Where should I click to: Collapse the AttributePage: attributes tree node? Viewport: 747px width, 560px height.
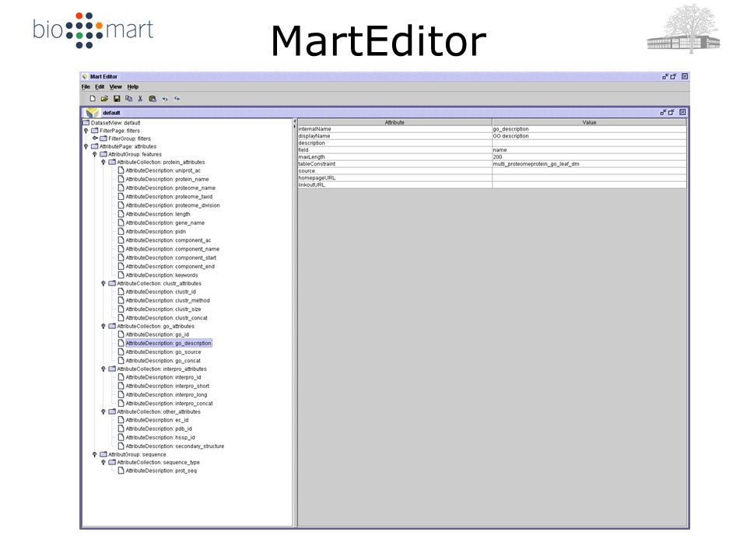coord(86,146)
